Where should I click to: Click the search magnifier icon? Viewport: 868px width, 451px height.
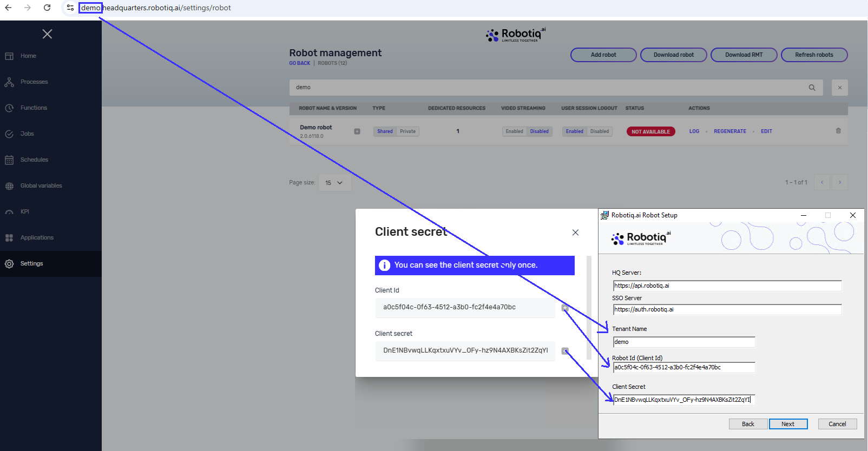(x=812, y=88)
